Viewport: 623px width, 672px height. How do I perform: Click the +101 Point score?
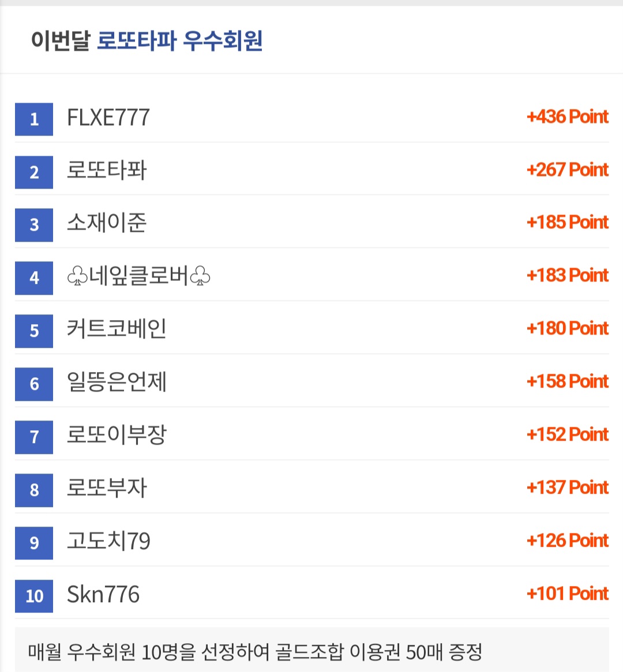click(x=567, y=594)
